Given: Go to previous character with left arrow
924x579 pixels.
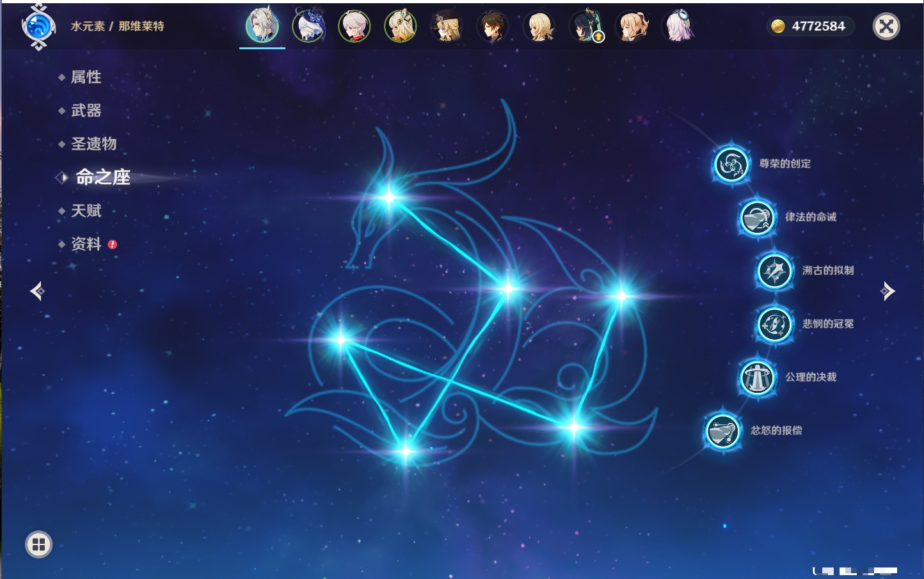Looking at the screenshot, I should coord(37,291).
